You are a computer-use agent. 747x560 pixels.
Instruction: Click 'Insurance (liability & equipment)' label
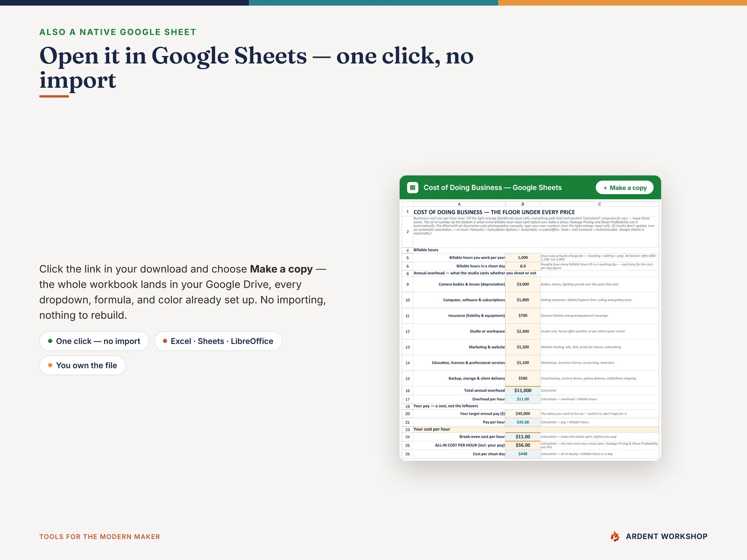pos(477,315)
